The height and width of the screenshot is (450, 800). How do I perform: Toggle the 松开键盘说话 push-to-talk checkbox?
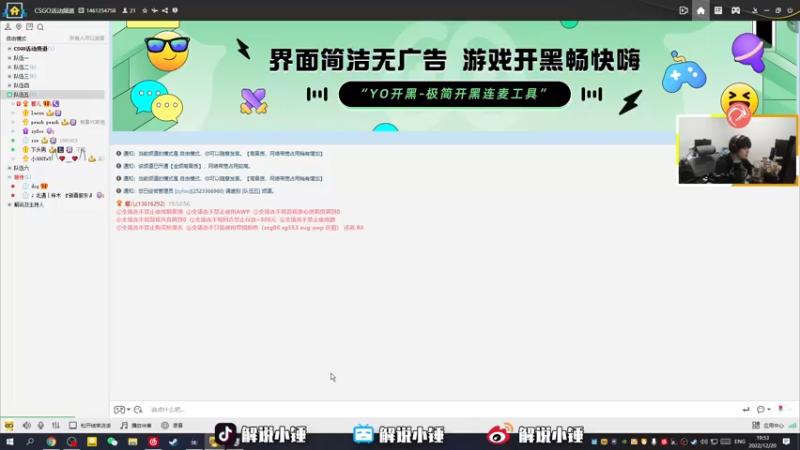coord(72,426)
